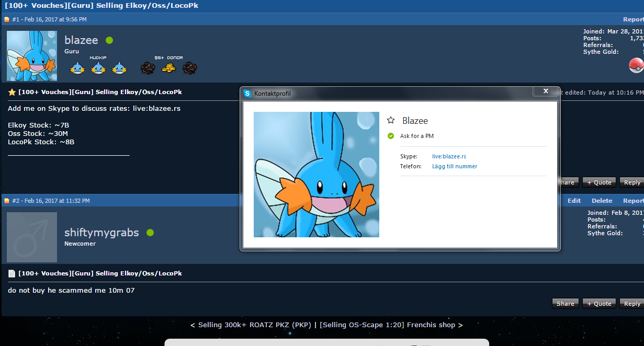644x346 pixels.
Task: Click the Pokeball icon in blazee's post
Action: [636, 65]
